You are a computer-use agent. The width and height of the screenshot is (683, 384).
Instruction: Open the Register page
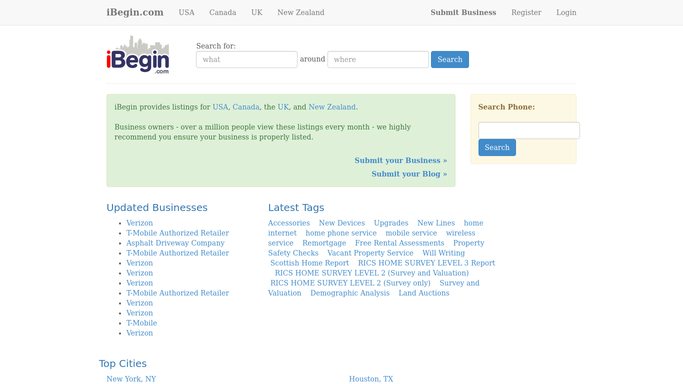click(x=526, y=13)
